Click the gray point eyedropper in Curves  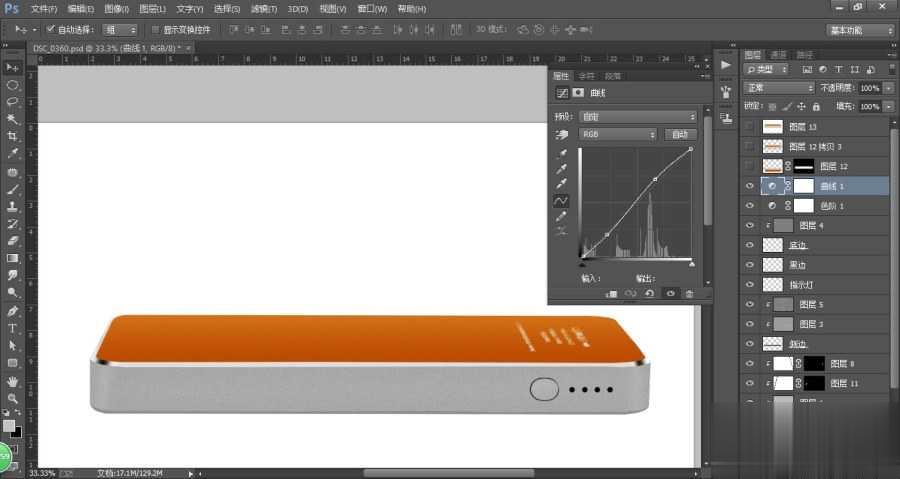coord(561,169)
